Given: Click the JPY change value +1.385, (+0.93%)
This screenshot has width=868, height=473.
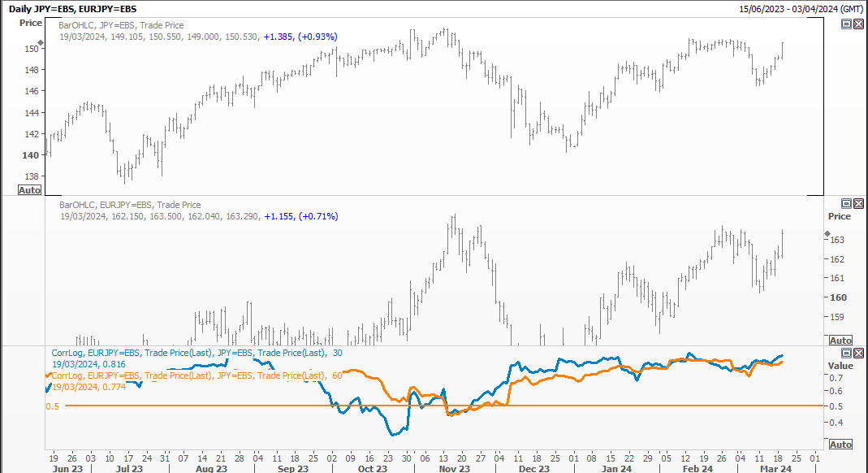Looking at the screenshot, I should (300, 37).
